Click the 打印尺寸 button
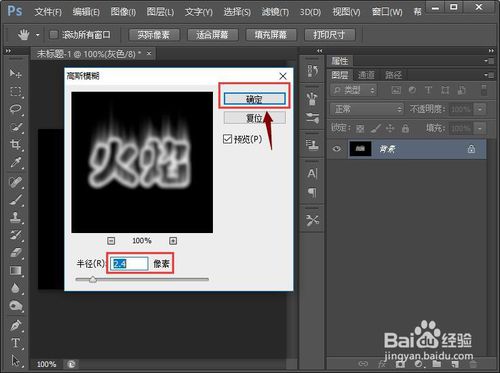Screen dimensions: 500x373 [x=329, y=35]
